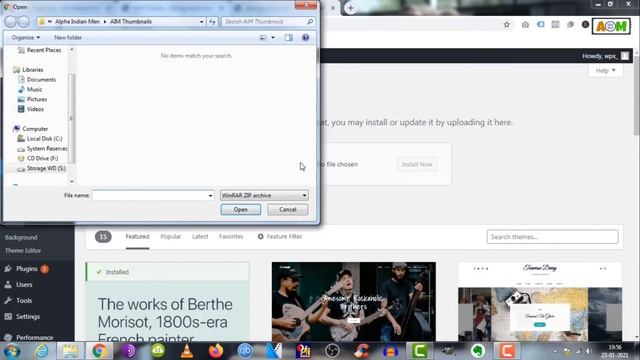
Task: Open Plugins in the WordPress sidebar
Action: click(27, 269)
